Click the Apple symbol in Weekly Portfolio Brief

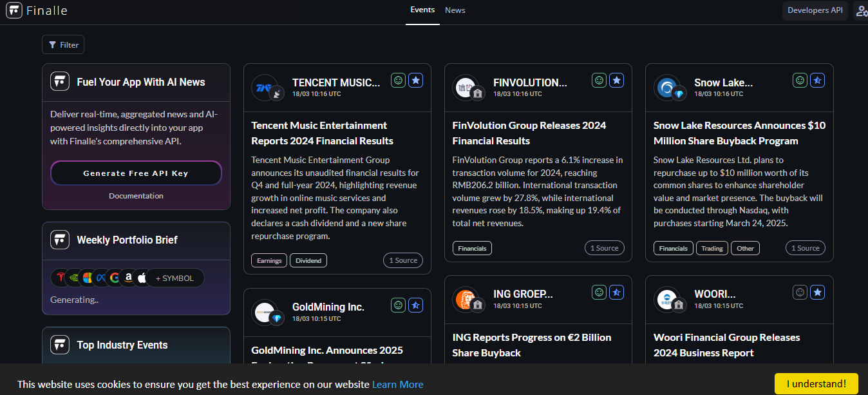click(142, 278)
